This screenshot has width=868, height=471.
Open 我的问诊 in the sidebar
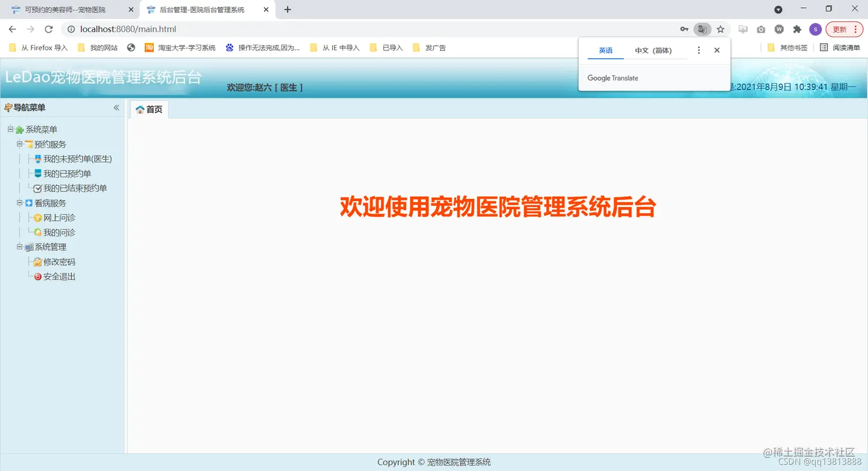[x=59, y=232]
